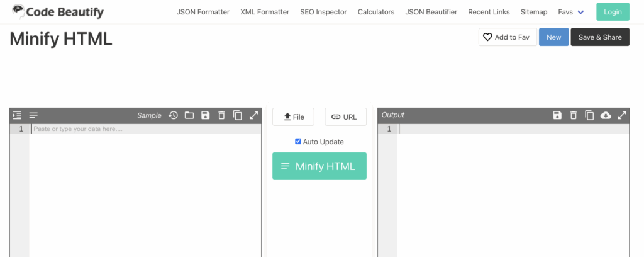Toggle the Auto Update checkbox
Image resolution: width=644 pixels, height=257 pixels.
tap(298, 142)
